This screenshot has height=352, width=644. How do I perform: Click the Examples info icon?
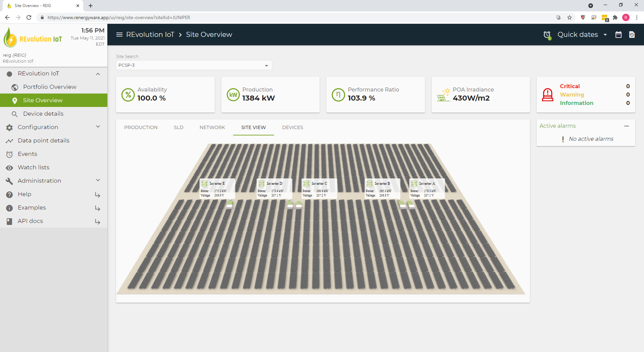pyautogui.click(x=9, y=208)
